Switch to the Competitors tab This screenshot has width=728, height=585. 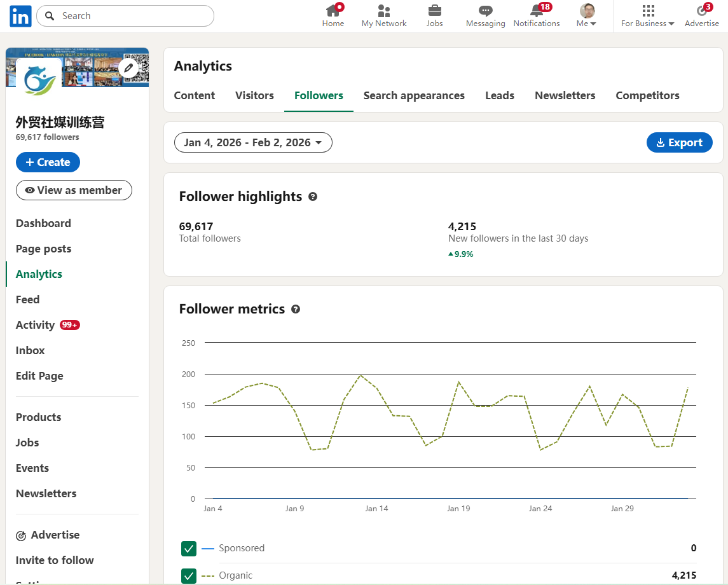pos(647,95)
